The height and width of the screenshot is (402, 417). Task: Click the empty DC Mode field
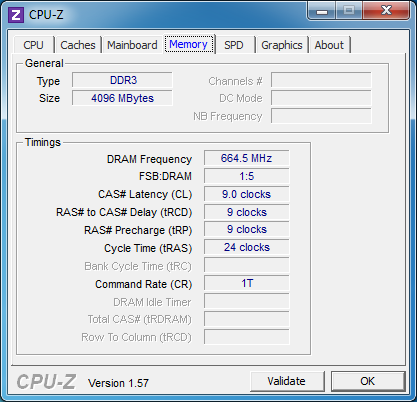click(321, 98)
